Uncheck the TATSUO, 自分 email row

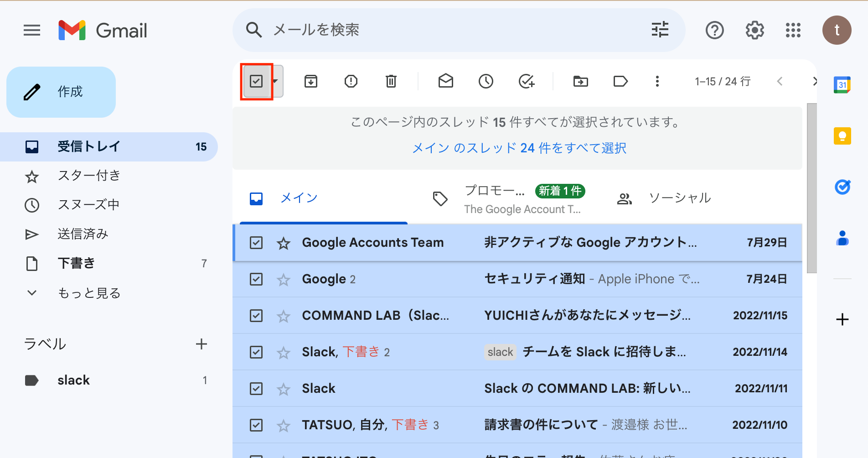[256, 425]
